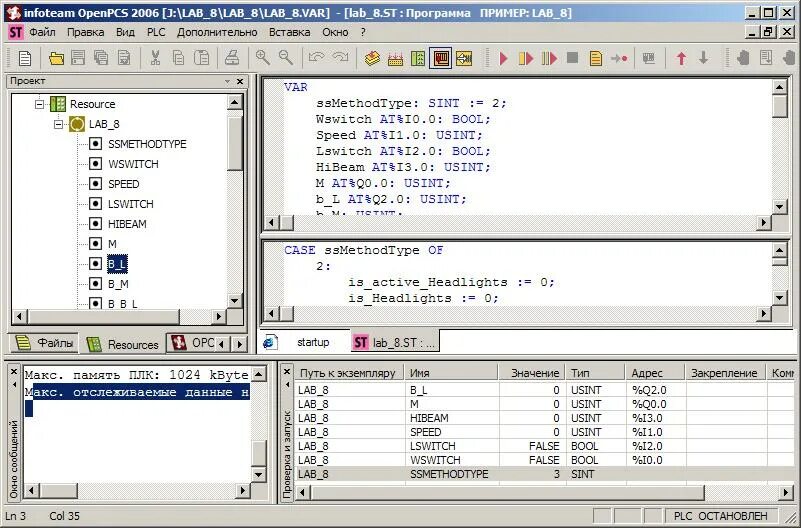Click the Redo arrow icon
Viewport: 801px width, 528px height.
[x=340, y=58]
